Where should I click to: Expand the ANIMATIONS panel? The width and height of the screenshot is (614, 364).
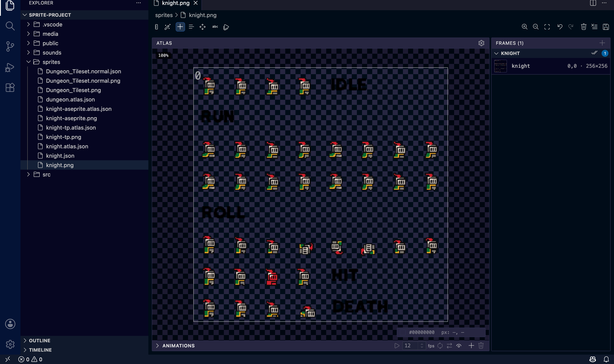click(176, 346)
